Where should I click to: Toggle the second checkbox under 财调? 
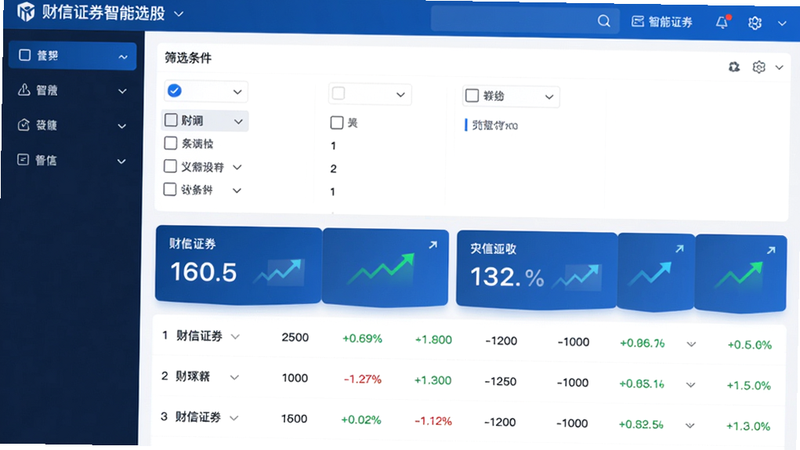point(170,143)
